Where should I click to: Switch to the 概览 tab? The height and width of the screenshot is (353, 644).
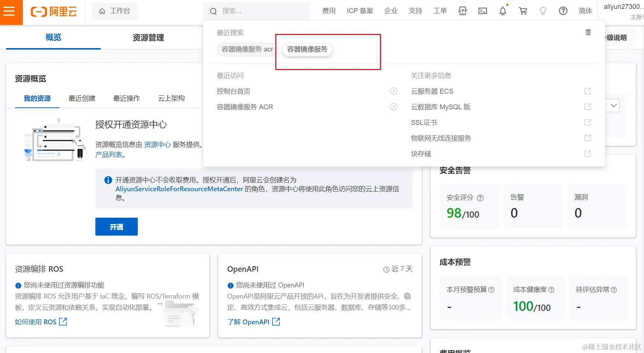(x=53, y=37)
